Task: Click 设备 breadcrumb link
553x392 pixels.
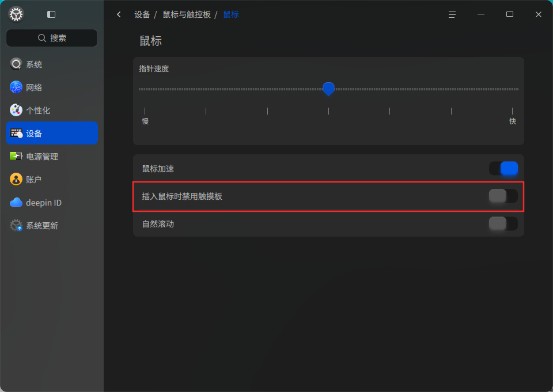Action: [142, 14]
